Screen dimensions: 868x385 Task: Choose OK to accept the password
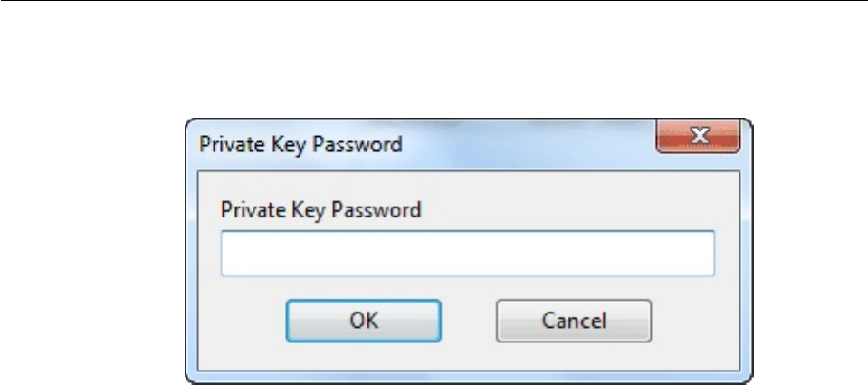363,319
